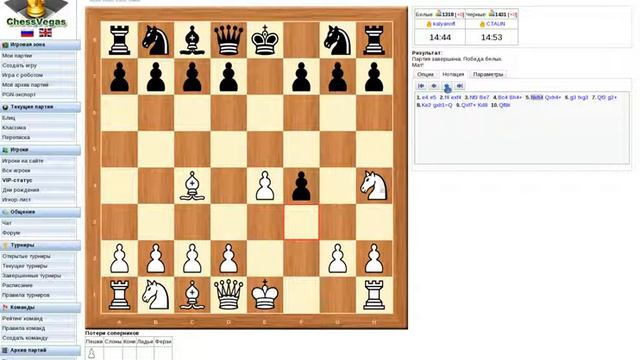Open the VIP-статус page
The width and height of the screenshot is (640, 360).
17,180
